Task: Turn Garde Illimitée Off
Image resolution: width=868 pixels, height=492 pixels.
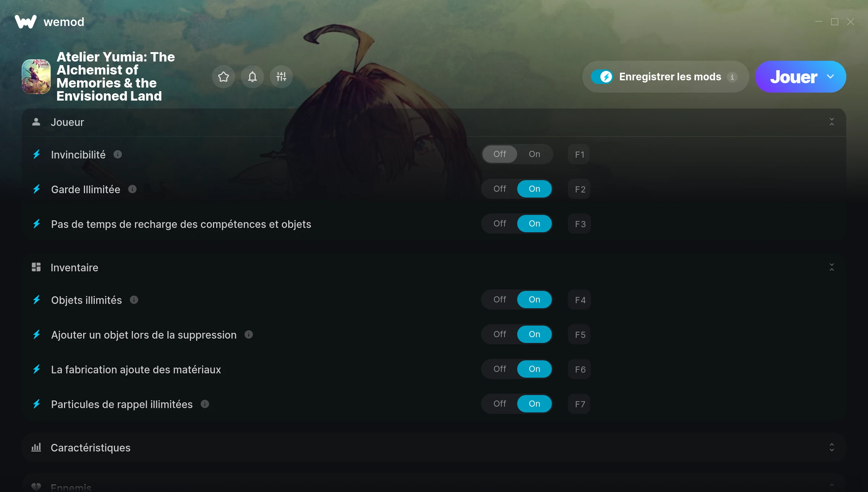Action: (x=500, y=189)
